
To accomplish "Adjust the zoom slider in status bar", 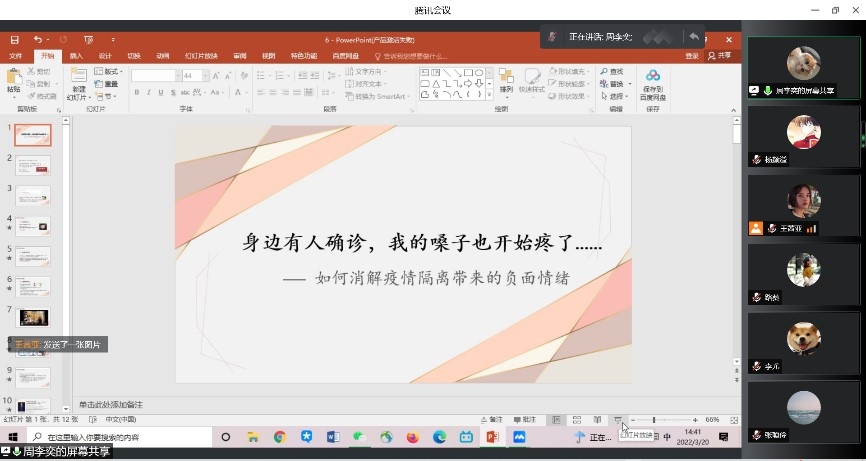I will [x=654, y=420].
